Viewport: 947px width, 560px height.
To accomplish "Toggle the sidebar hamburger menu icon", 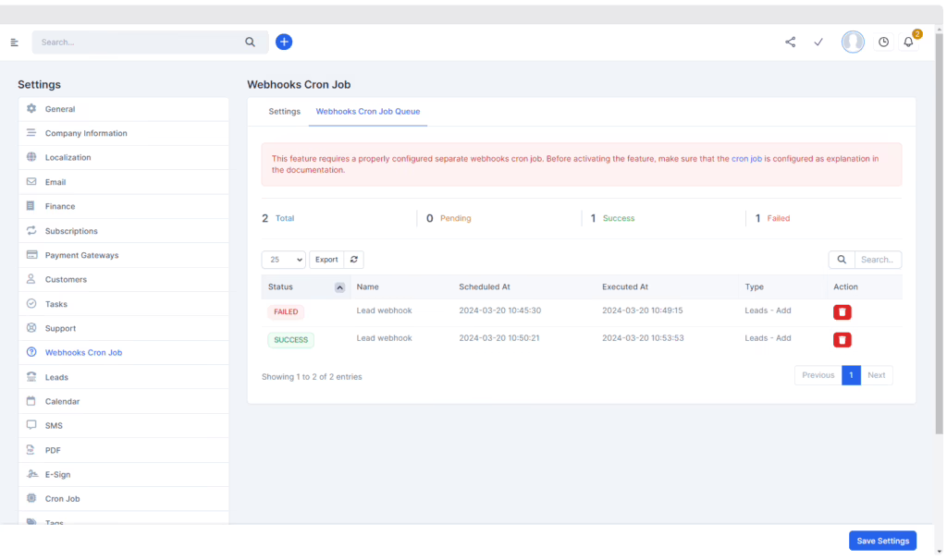I will 15,42.
